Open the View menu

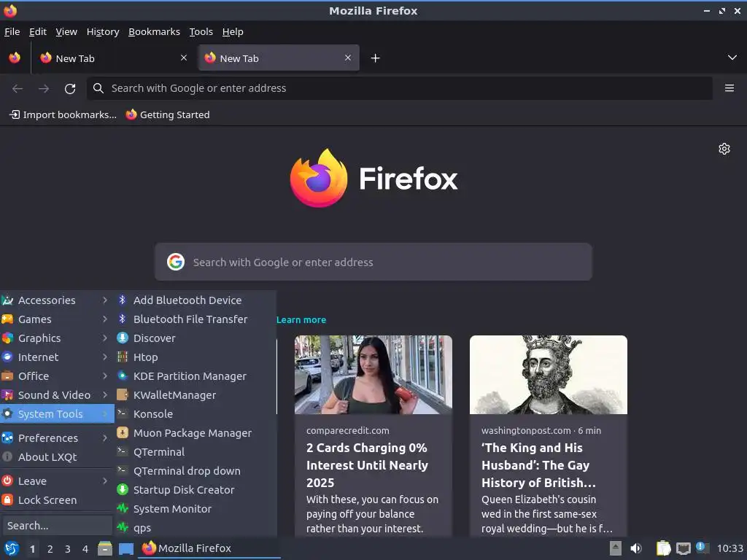click(66, 32)
